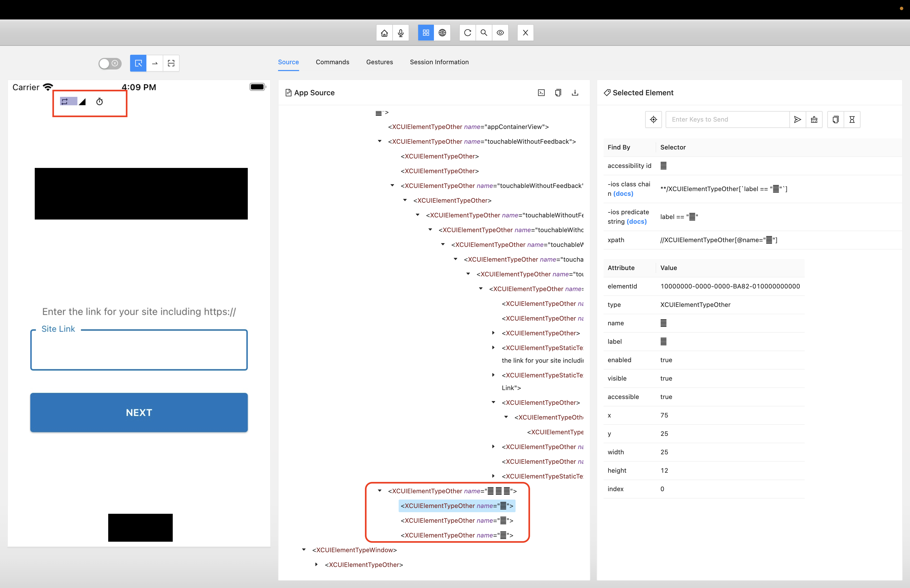Toggle the switch above the device screenshot

click(x=110, y=63)
